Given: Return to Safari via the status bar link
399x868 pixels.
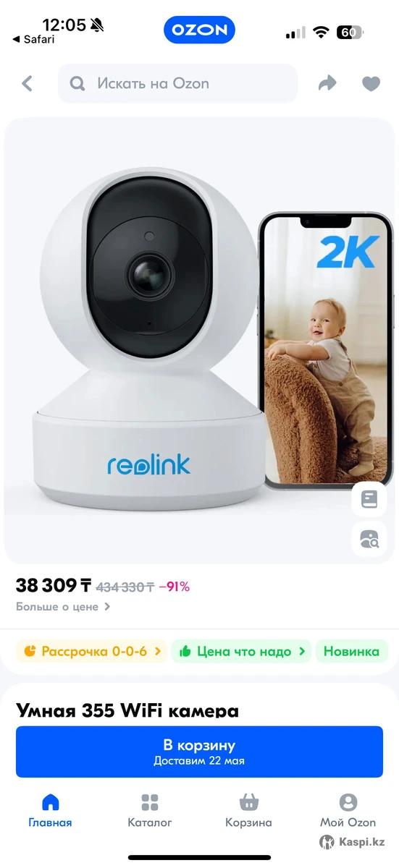Looking at the screenshot, I should point(34,40).
